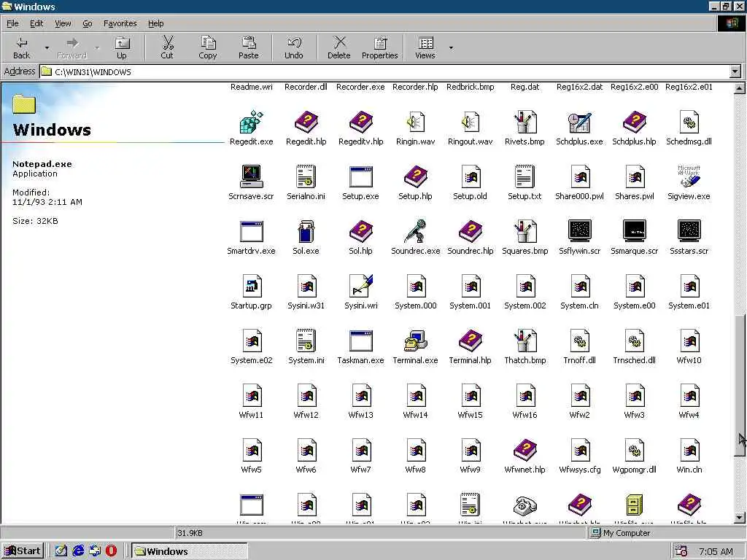This screenshot has width=747, height=560.
Task: Select the Regedit.hlp help file
Action: (x=306, y=122)
